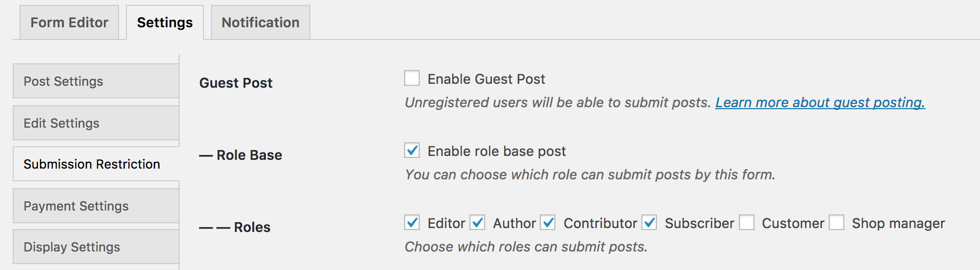Viewport: 980px width, 270px height.
Task: Select the Settings tab
Action: point(165,22)
